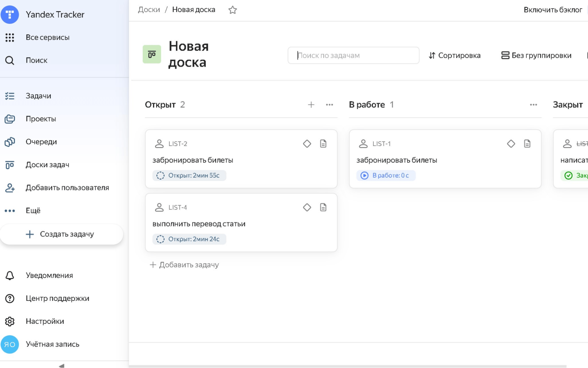
Task: Open the Сортировка sorting options
Action: [x=454, y=55]
